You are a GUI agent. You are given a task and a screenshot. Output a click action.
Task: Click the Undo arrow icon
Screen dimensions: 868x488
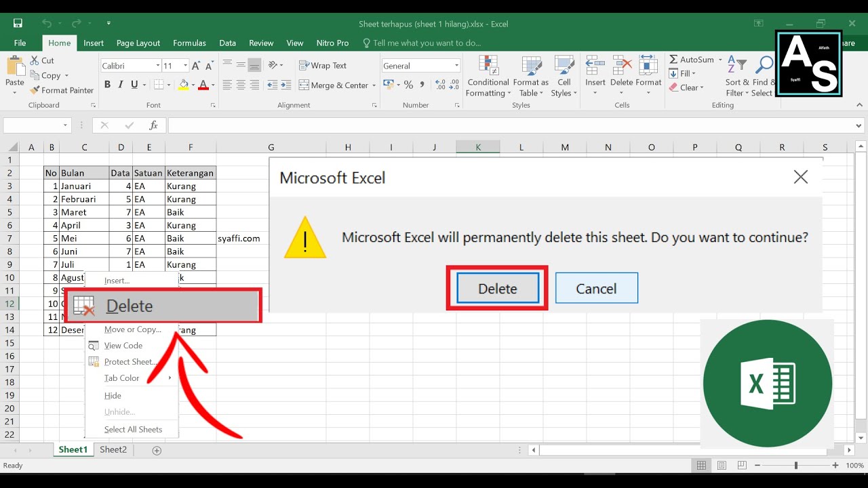tap(46, 23)
